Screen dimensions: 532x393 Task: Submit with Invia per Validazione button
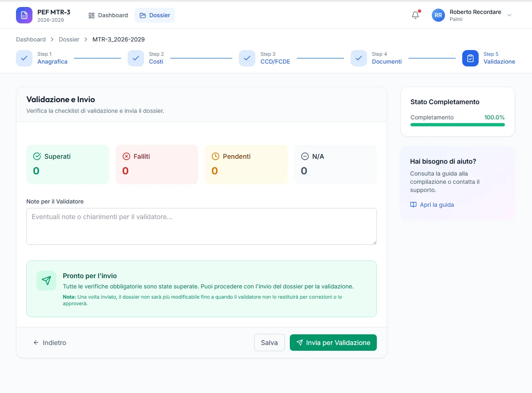tap(333, 343)
